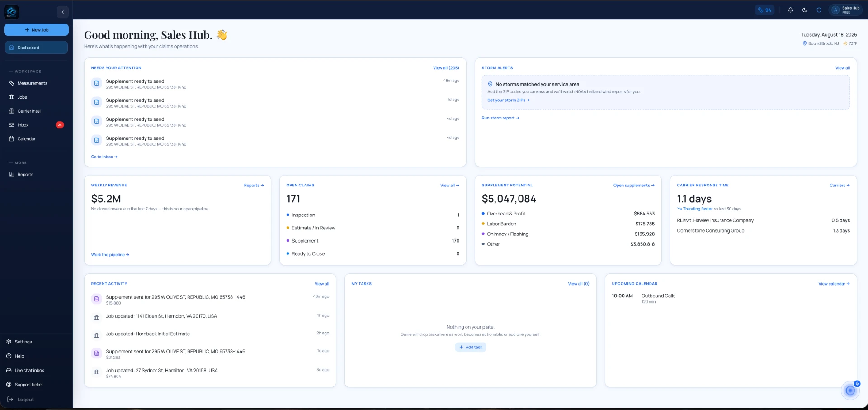The width and height of the screenshot is (868, 410).
Task: Collapse the sidebar with the chevron button
Action: click(x=62, y=12)
